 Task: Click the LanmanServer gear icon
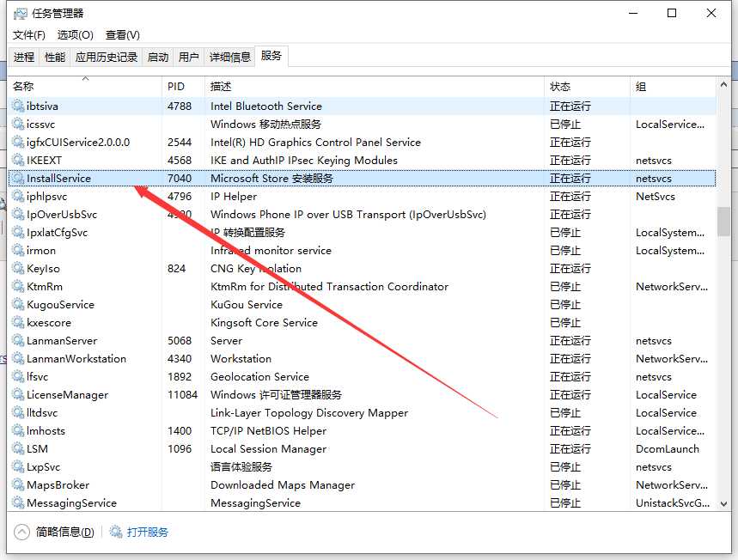[x=18, y=341]
